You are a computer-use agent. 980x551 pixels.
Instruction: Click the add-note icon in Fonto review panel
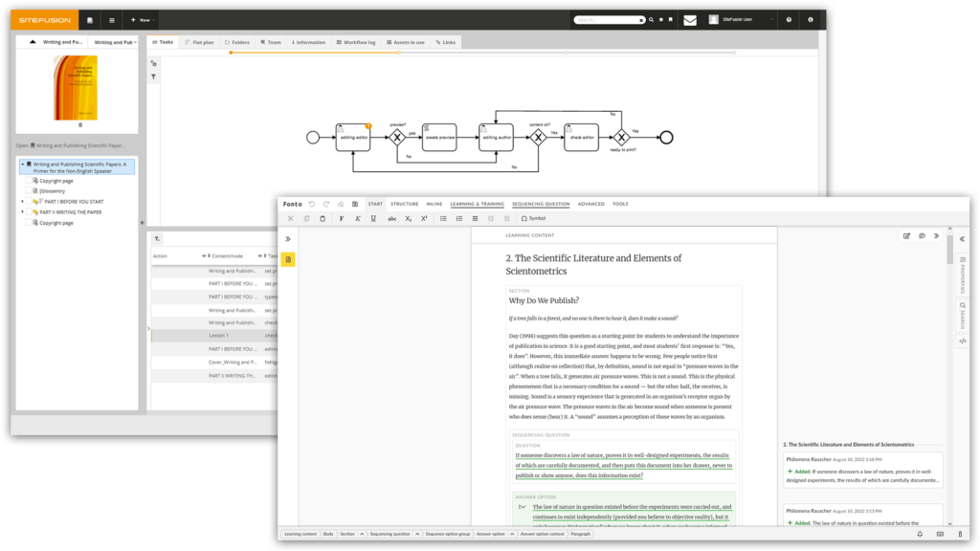907,235
